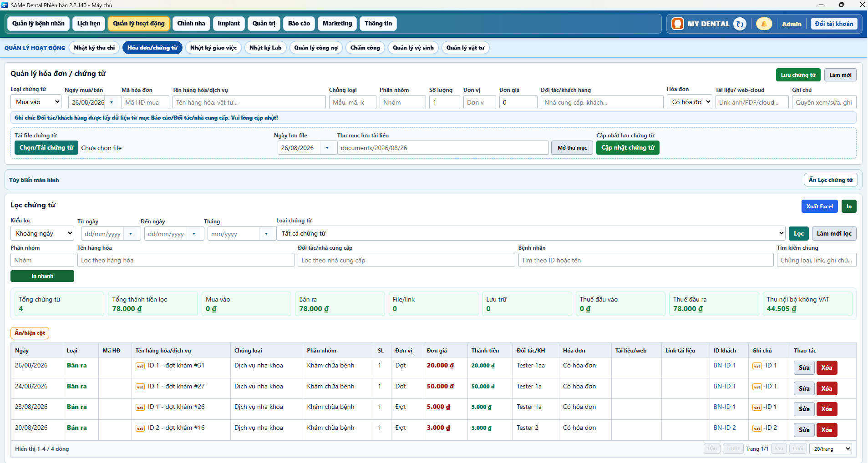The image size is (868, 463).
Task: Open Nhật ký thu chi sub-tab
Action: pyautogui.click(x=94, y=48)
